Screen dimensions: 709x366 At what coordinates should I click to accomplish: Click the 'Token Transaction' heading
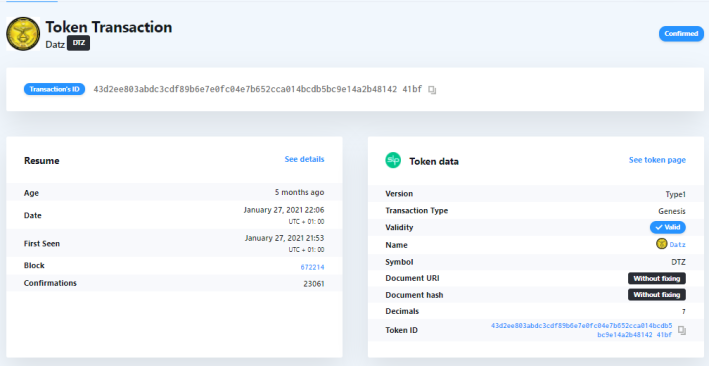[109, 27]
